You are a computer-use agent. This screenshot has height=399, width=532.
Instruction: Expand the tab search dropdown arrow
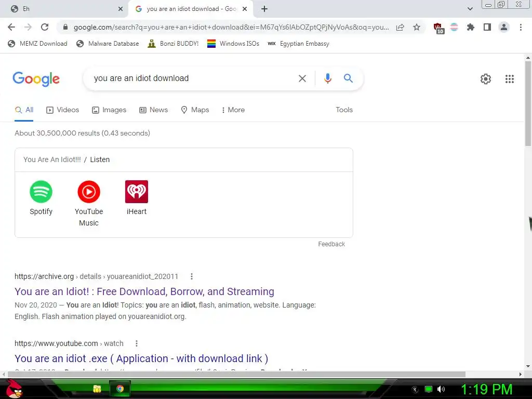pos(470,9)
